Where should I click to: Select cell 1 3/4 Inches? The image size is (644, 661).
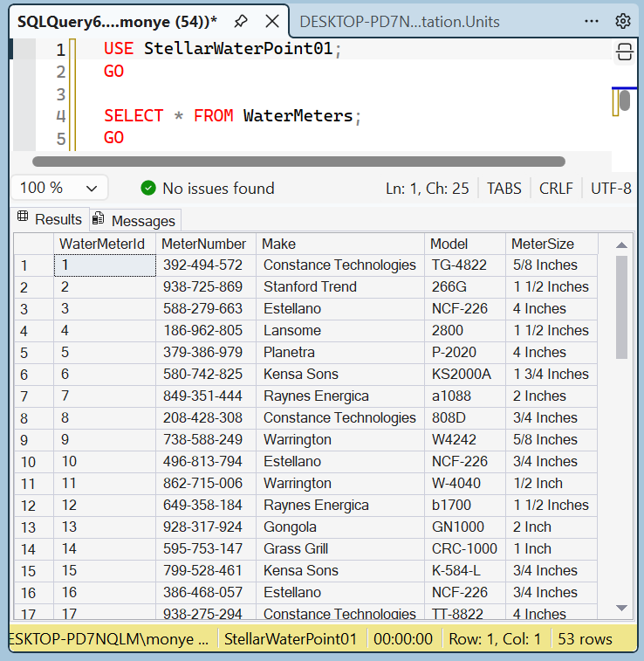(552, 375)
